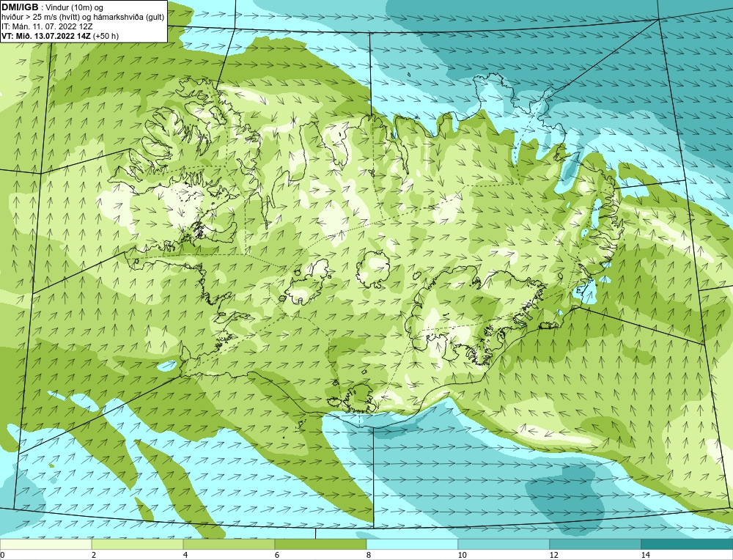Click the legend scale label '14'
Screen dimensions: 733x560
pos(645,555)
